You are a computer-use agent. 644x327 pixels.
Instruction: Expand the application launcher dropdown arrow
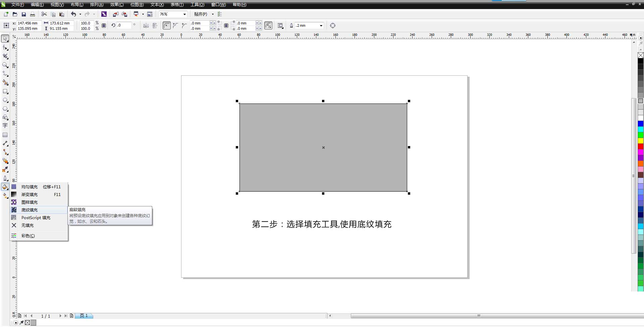click(x=143, y=14)
